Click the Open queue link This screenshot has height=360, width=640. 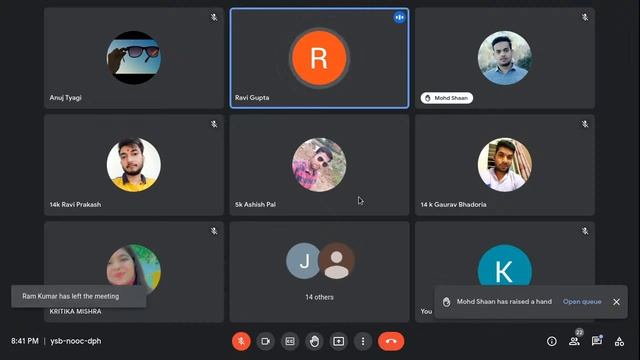click(x=582, y=302)
